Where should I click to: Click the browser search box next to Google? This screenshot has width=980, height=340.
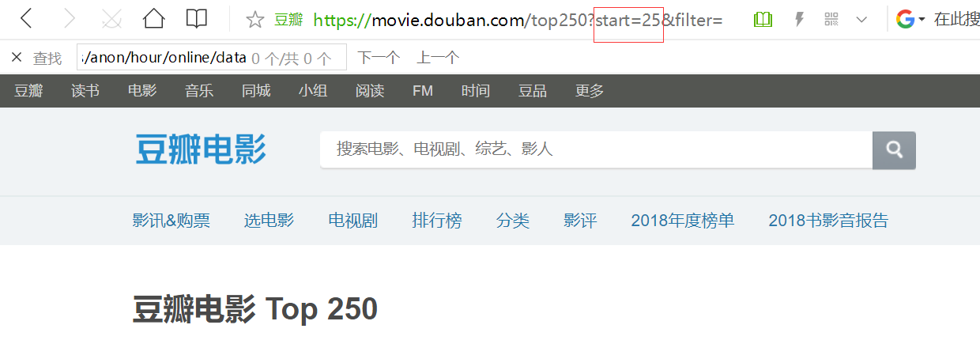pyautogui.click(x=956, y=20)
